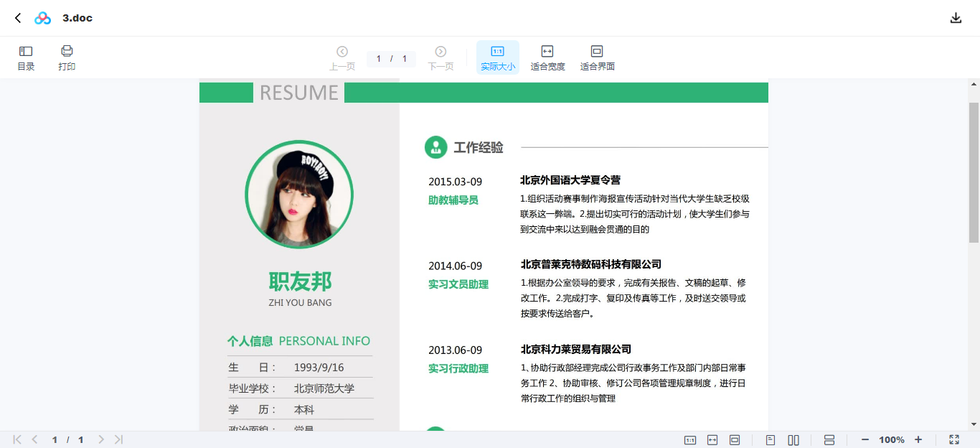This screenshot has width=980, height=448.
Task: Zoom in with the plus button
Action: pyautogui.click(x=918, y=439)
